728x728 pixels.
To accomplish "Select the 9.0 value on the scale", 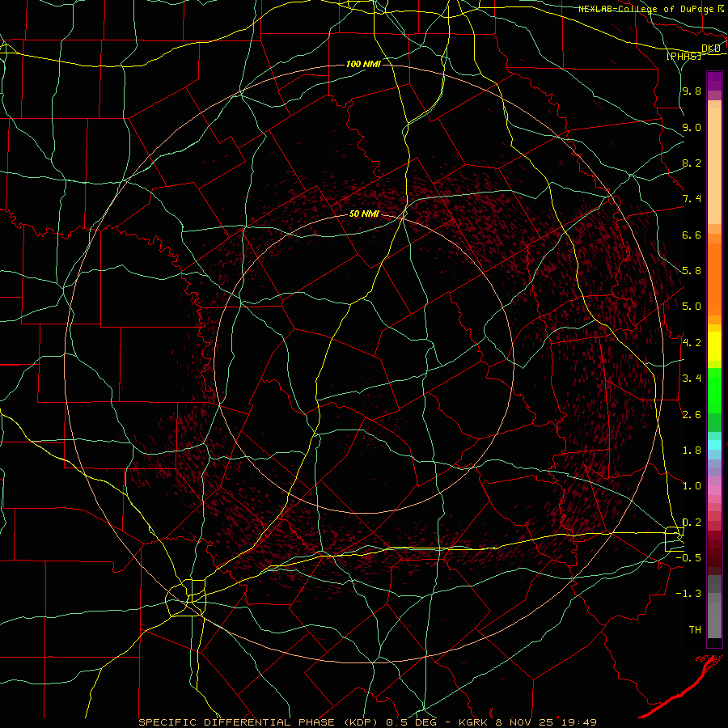I will (692, 127).
